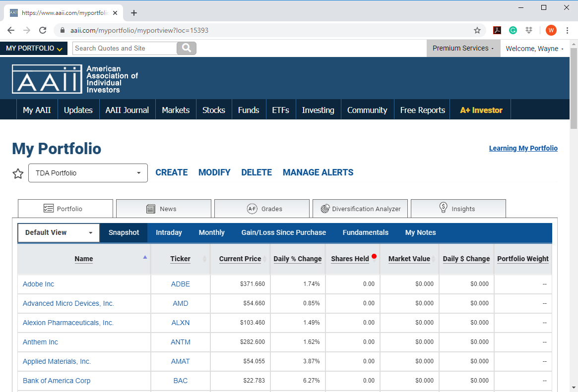Screen dimensions: 578x392
Task: Open Adobe Inc stock link
Action: pos(38,284)
